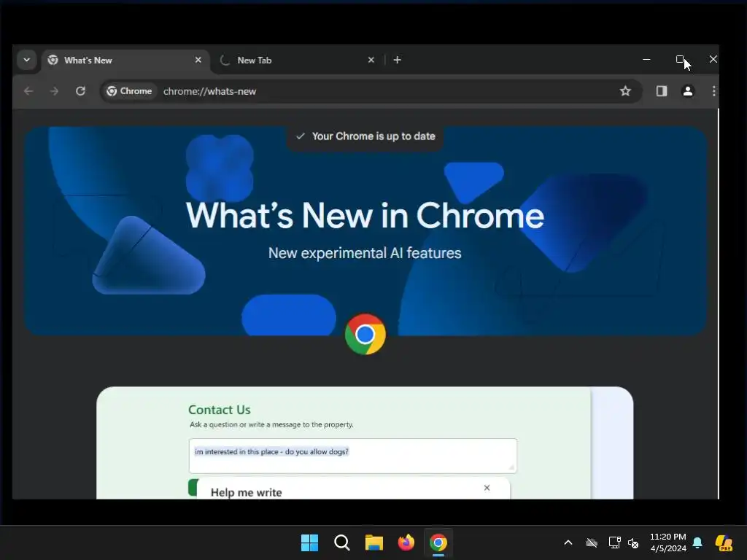Image resolution: width=747 pixels, height=560 pixels.
Task: Maximize the Chrome window
Action: click(680, 60)
